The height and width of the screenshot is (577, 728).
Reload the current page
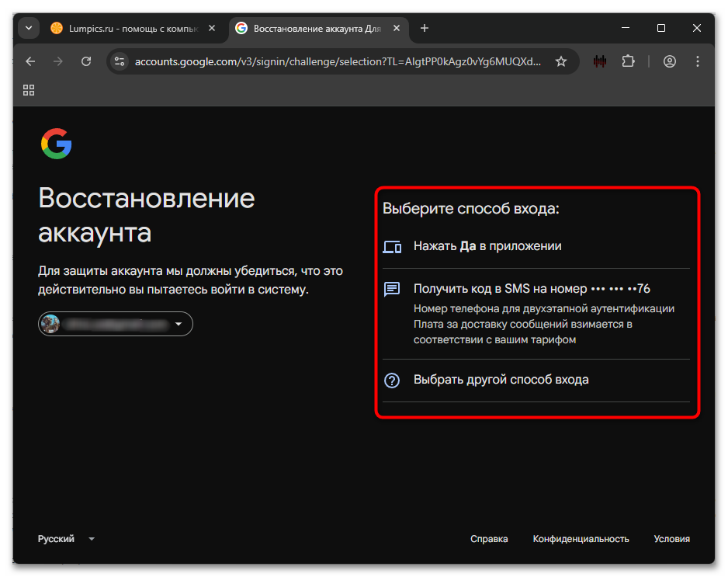coord(86,61)
